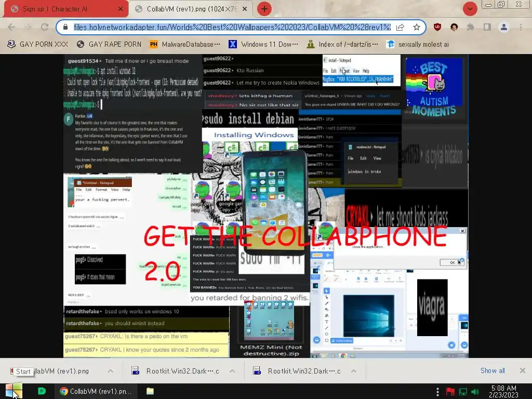
Task: Open the Index of /~dartz/is… bookmark
Action: (x=342, y=45)
